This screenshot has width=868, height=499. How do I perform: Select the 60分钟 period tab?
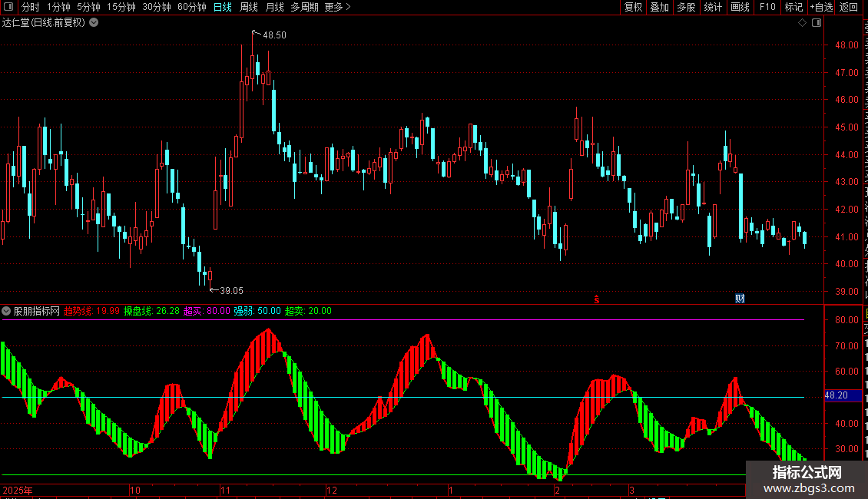point(192,7)
